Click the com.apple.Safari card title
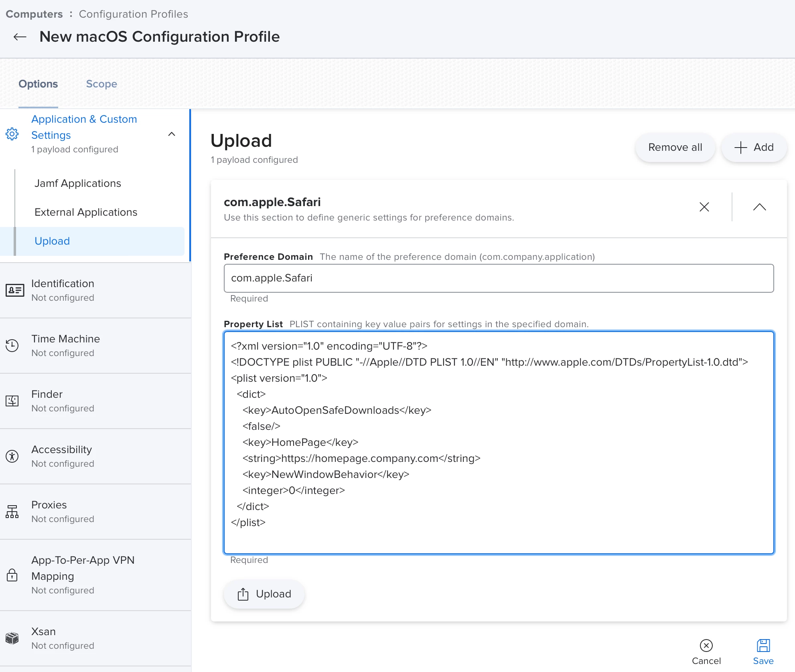This screenshot has height=672, width=795. [272, 202]
